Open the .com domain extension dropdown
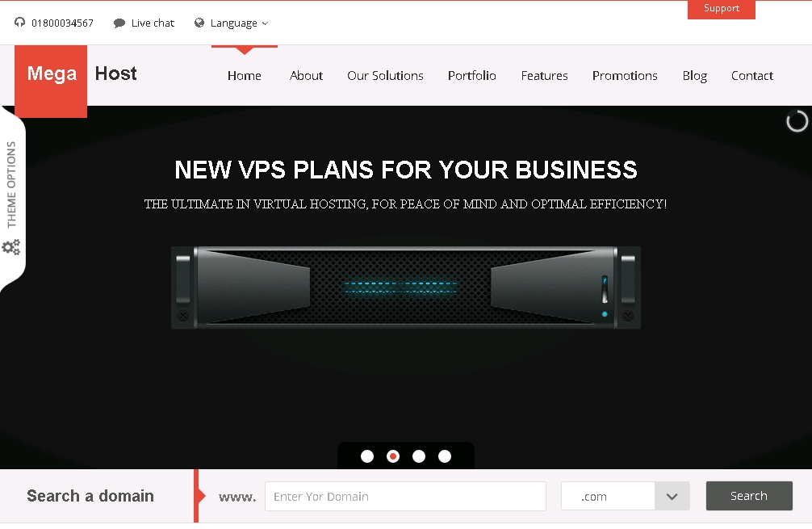 tap(626, 496)
